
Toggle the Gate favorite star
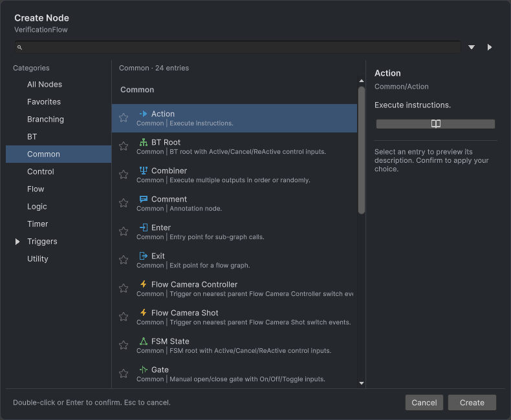pos(124,373)
